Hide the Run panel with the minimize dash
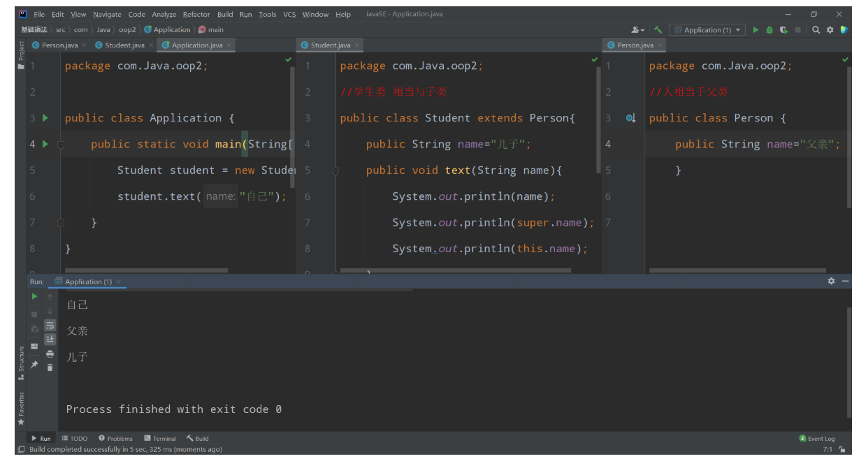 tap(846, 281)
